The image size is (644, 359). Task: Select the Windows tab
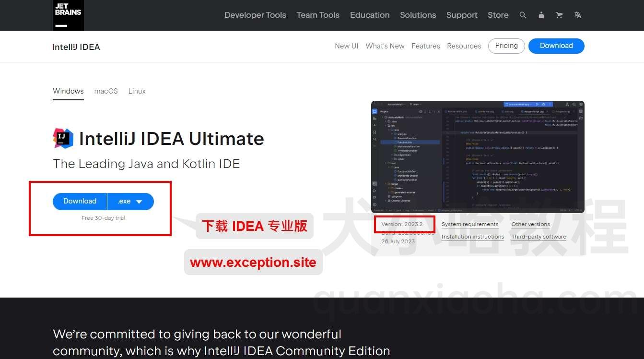click(x=68, y=91)
